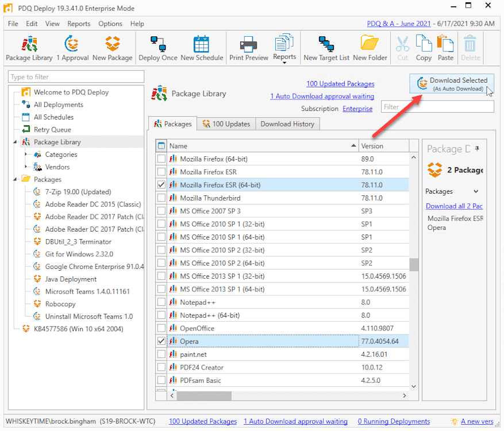The image size is (504, 431).
Task: Check the Mozilla Thunderbird checkbox
Action: tap(161, 198)
